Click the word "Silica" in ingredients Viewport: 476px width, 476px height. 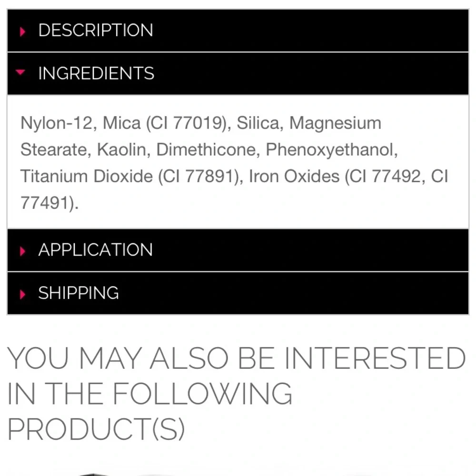pyautogui.click(x=258, y=124)
